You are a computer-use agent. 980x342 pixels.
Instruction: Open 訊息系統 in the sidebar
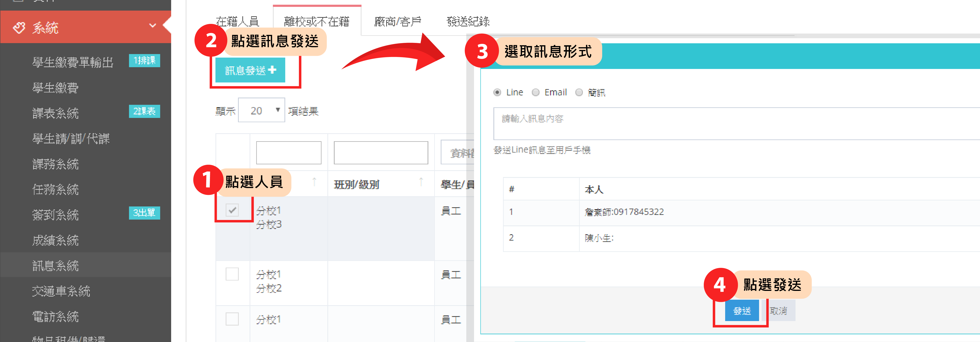pos(55,266)
